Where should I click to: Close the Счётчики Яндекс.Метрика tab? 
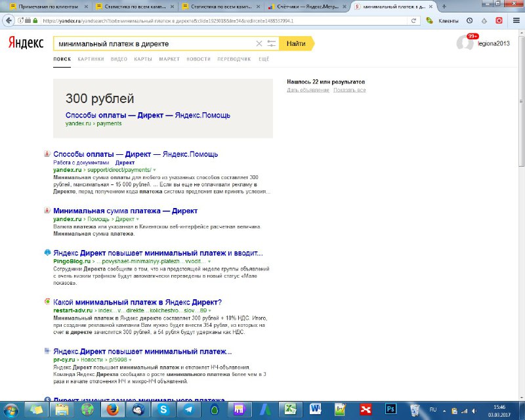click(x=344, y=7)
